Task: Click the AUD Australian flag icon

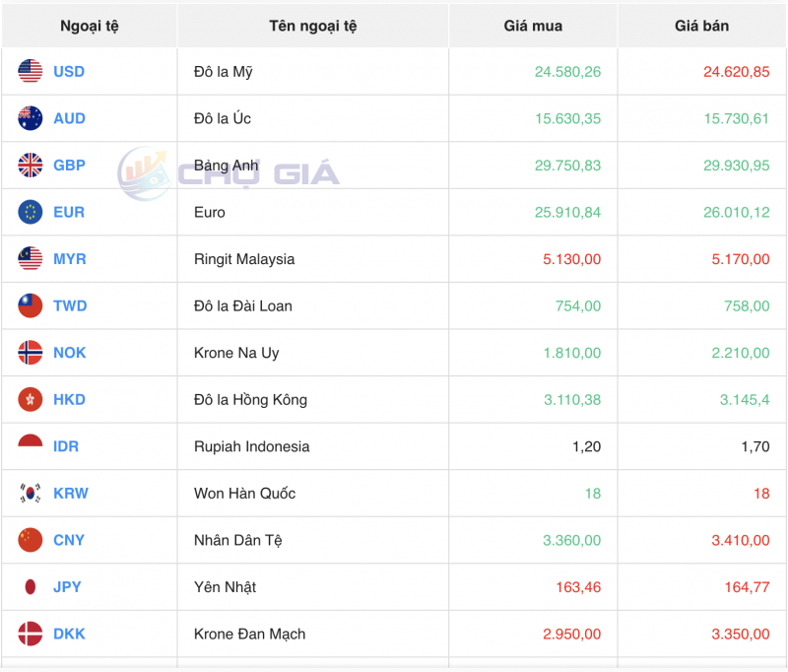Action: pyautogui.click(x=29, y=118)
